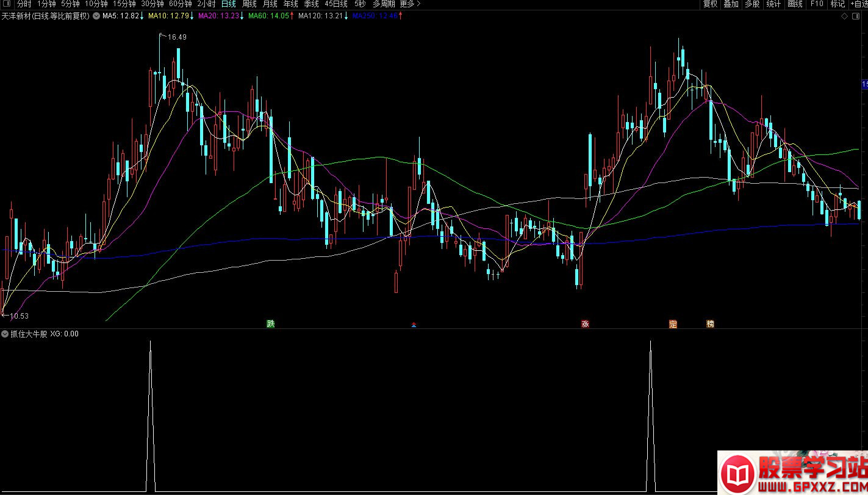Expand the 抓住大牛股 indicator dropdown

pyautogui.click(x=5, y=334)
